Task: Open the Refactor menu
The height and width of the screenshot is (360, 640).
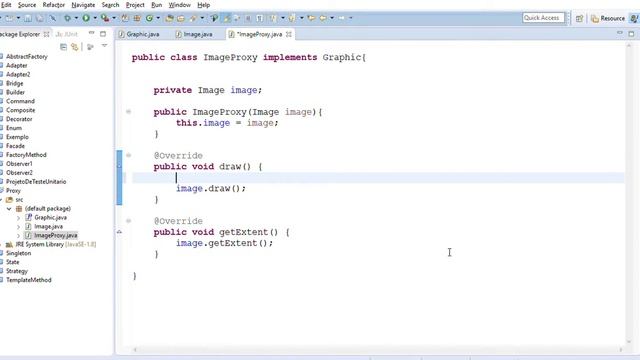Action: tap(53, 5)
